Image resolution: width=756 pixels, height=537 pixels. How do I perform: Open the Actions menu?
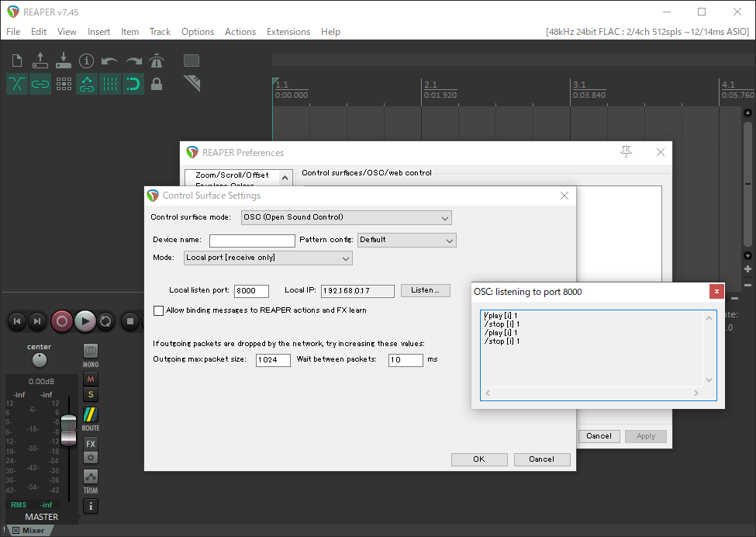240,32
